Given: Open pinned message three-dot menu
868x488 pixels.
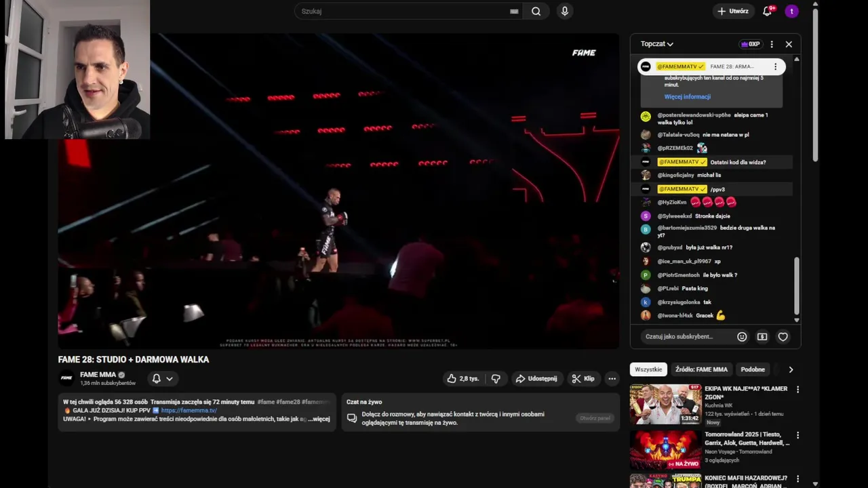Looking at the screenshot, I should click(x=775, y=66).
